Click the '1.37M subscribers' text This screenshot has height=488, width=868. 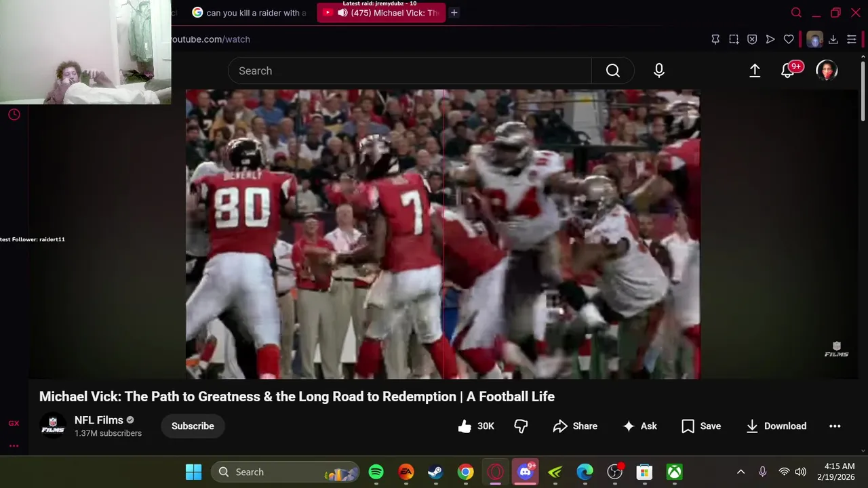(x=108, y=433)
